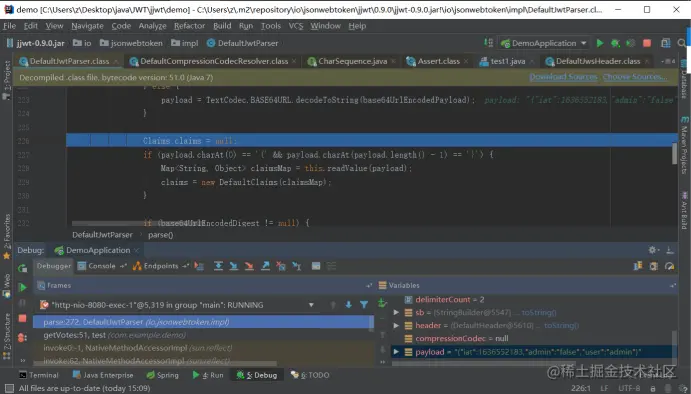691x394 pixels.
Task: Open the Navigate menu
Action: (87, 26)
